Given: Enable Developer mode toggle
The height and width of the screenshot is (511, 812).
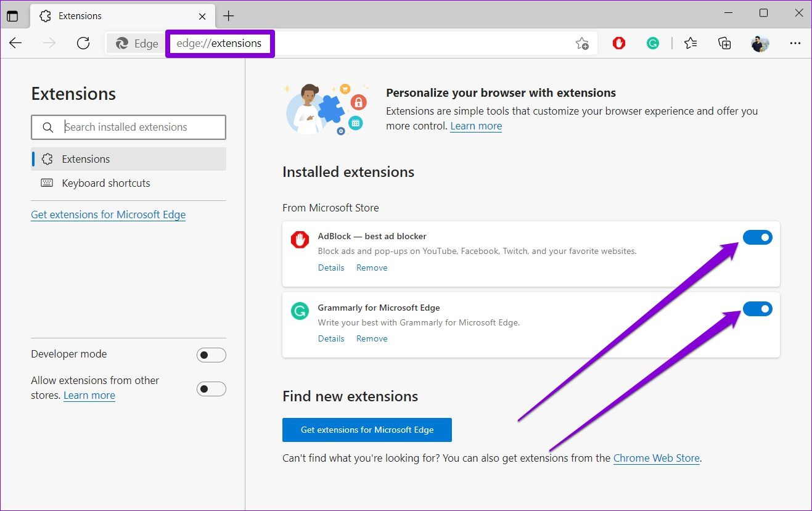Looking at the screenshot, I should click(x=211, y=355).
